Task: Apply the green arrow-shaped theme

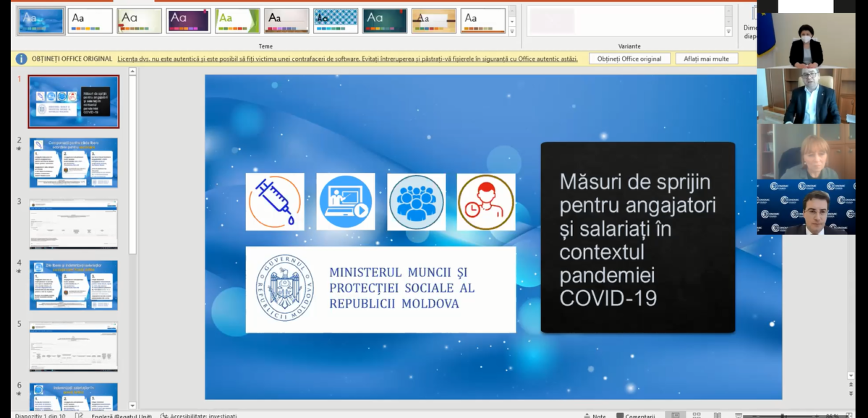Action: 237,21
